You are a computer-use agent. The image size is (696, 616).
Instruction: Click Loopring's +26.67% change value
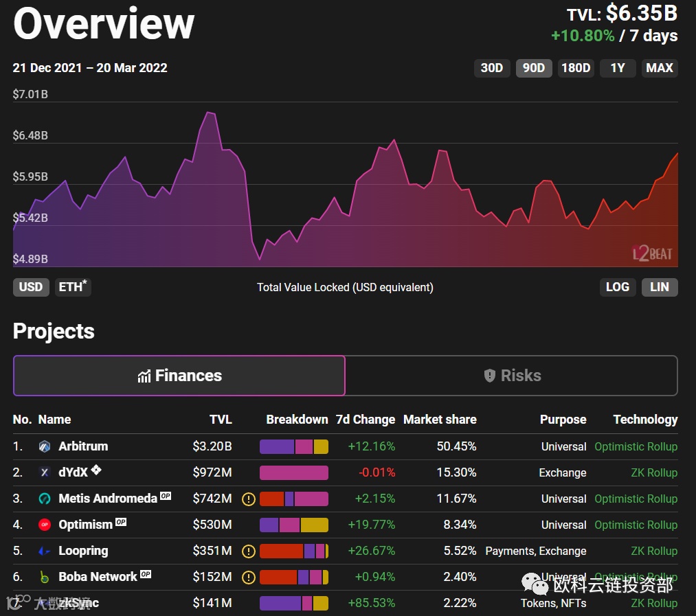tap(372, 551)
